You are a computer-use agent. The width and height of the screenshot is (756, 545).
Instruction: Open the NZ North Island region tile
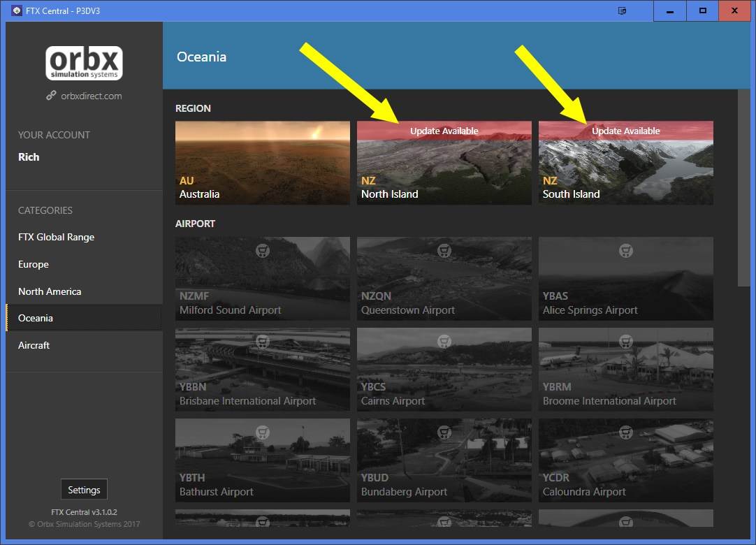444,163
